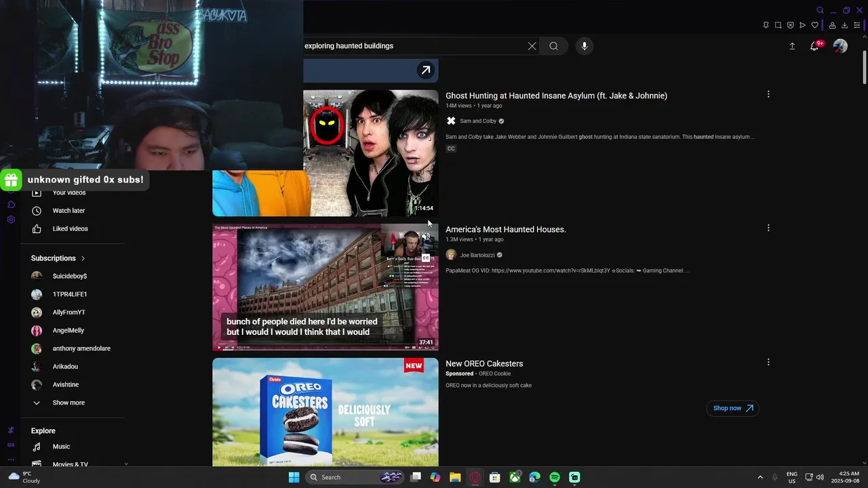
Task: Open options for Ghost Hunting video
Action: click(x=768, y=94)
